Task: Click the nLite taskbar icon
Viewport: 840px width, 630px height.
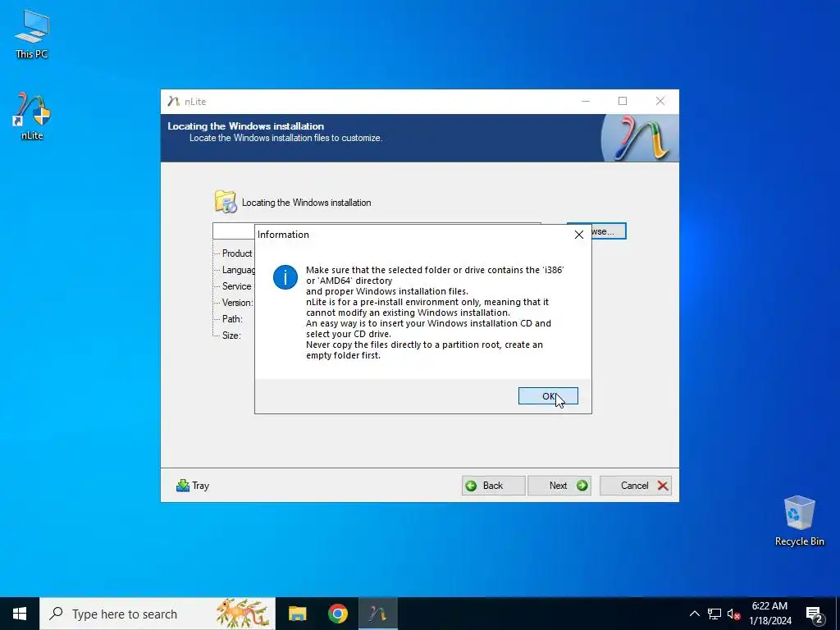Action: pos(377,614)
